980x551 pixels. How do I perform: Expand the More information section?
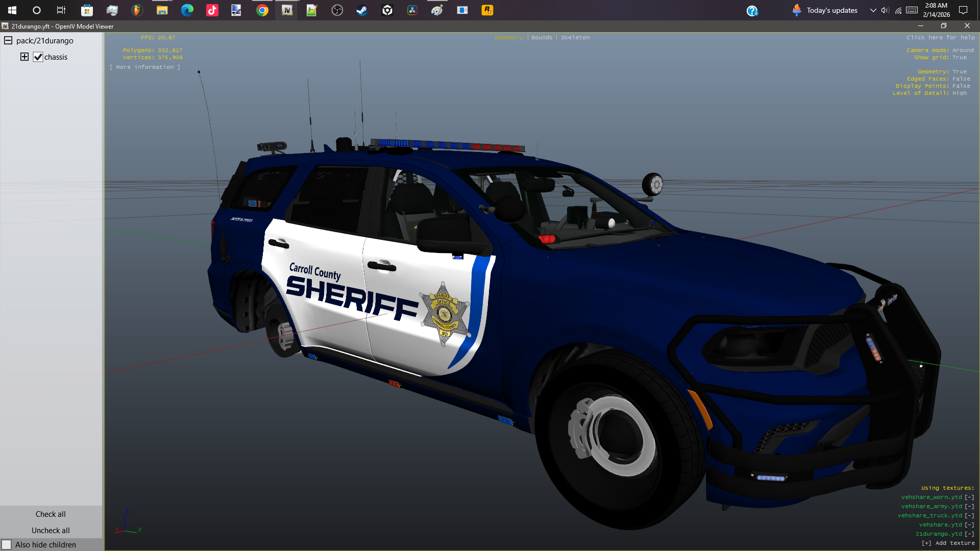[145, 67]
